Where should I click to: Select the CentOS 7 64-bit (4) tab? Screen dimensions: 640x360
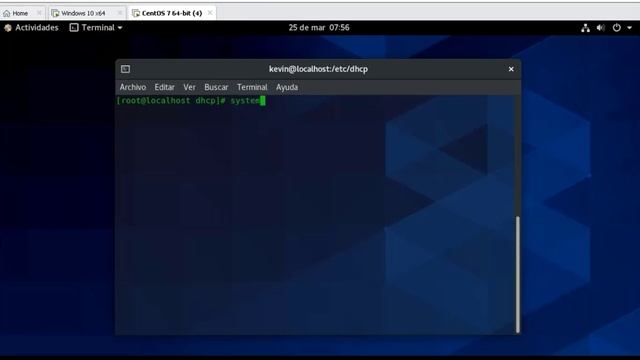pyautogui.click(x=172, y=13)
